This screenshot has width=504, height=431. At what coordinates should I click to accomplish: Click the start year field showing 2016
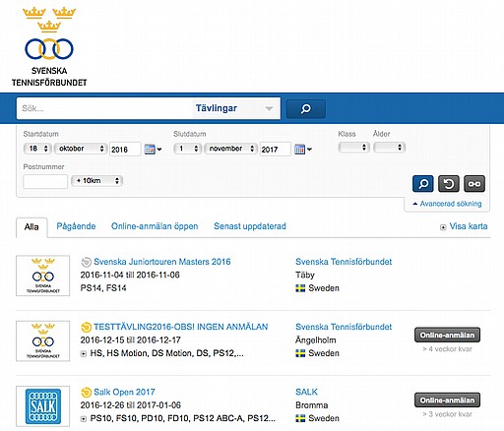[125, 150]
